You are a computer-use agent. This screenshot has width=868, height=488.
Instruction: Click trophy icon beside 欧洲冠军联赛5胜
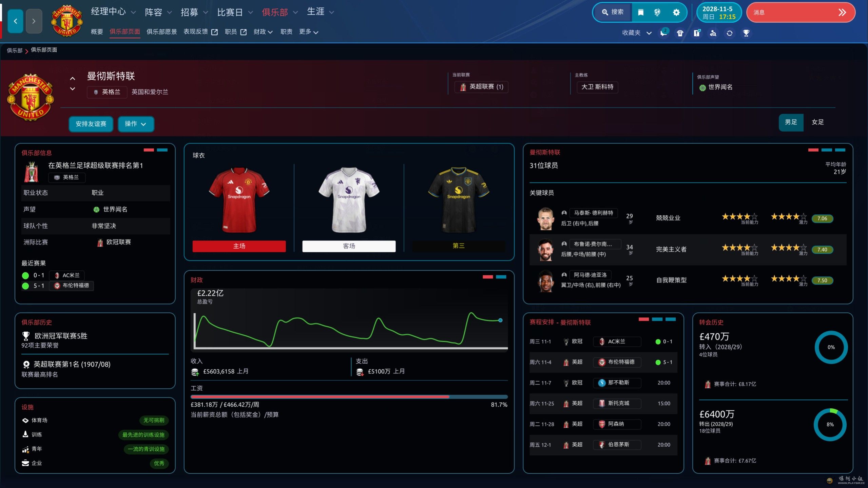(26, 336)
